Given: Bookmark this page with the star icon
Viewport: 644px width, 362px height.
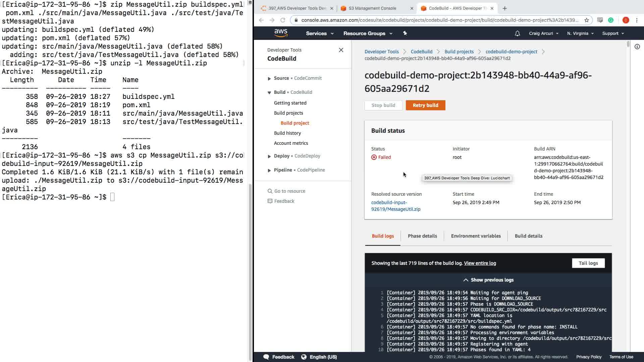Looking at the screenshot, I should tap(587, 20).
